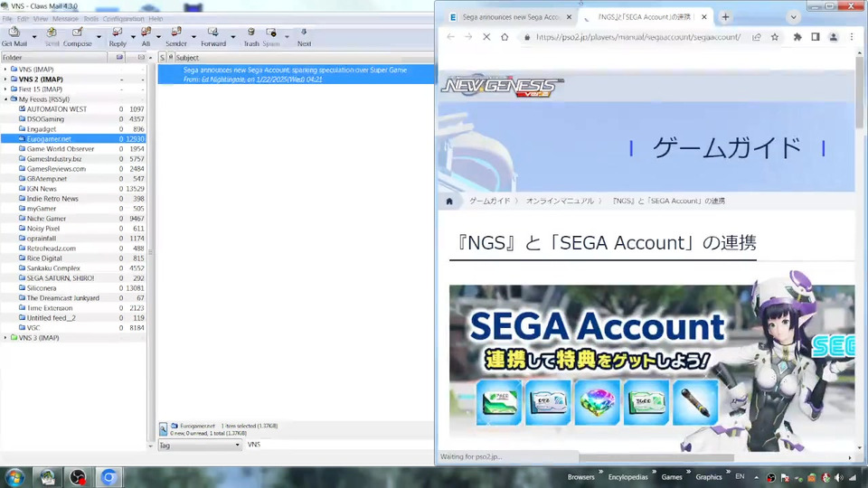The height and width of the screenshot is (488, 868).
Task: Click New Genesis logo on page
Action: (502, 87)
